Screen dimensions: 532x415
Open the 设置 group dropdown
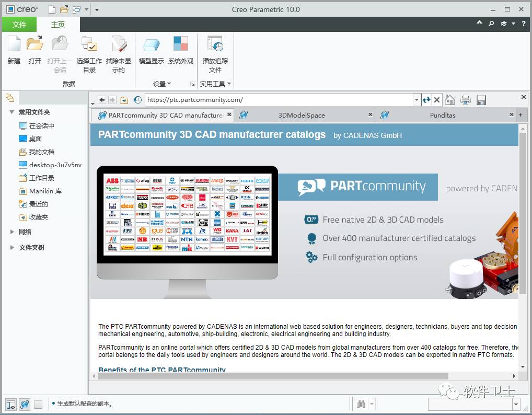(162, 84)
